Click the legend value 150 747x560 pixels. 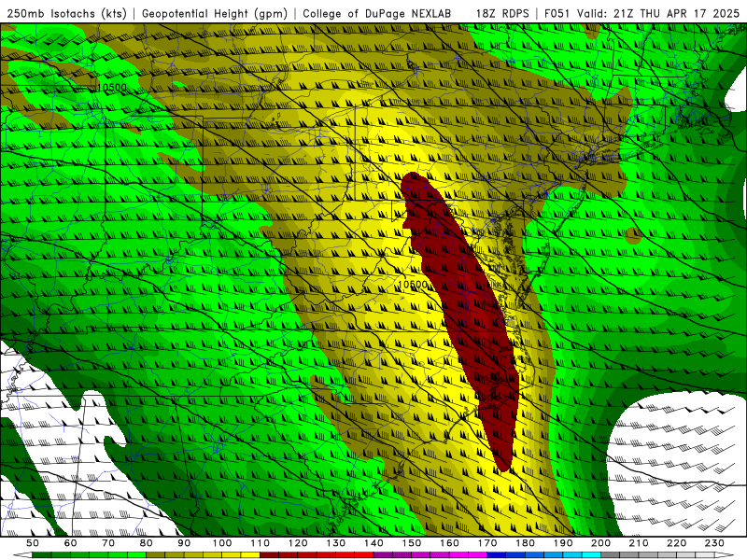(412, 543)
